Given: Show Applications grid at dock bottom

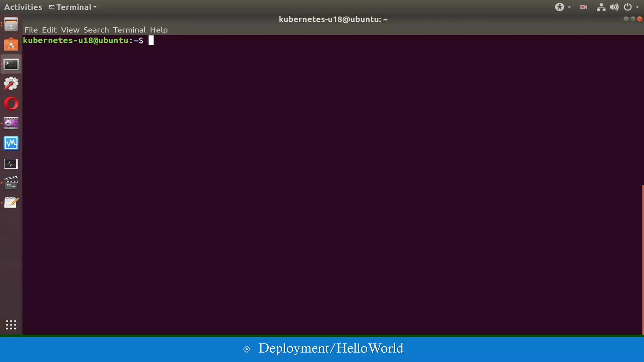Looking at the screenshot, I should (x=11, y=325).
